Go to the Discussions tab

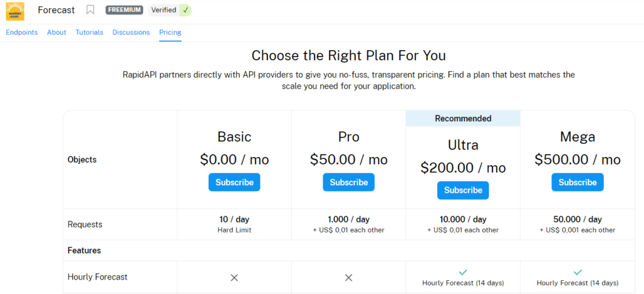pyautogui.click(x=131, y=33)
